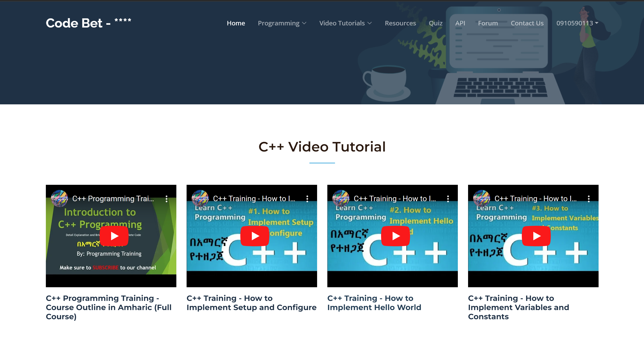Open more options on first video
The image size is (644, 344).
[167, 199]
